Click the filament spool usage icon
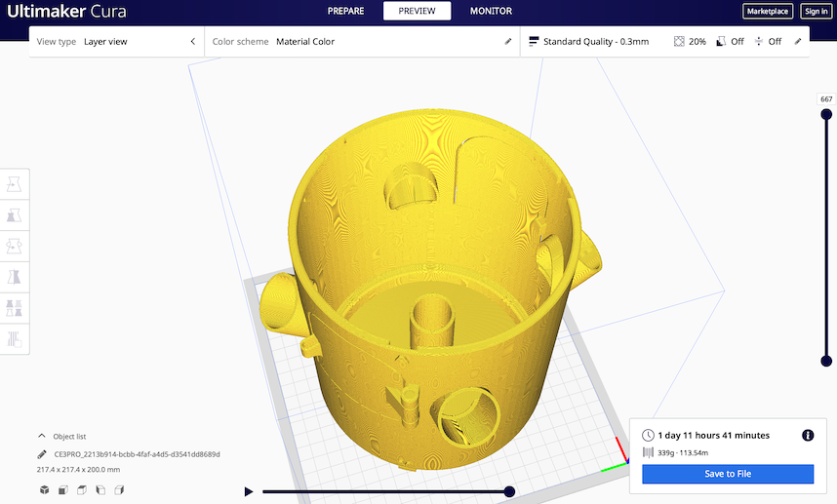The image size is (837, 504). point(648,452)
